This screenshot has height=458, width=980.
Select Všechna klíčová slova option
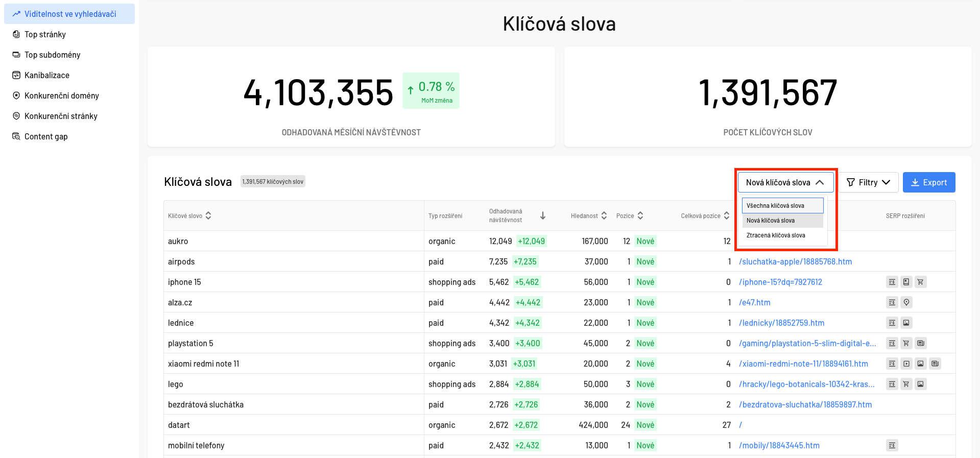782,206
